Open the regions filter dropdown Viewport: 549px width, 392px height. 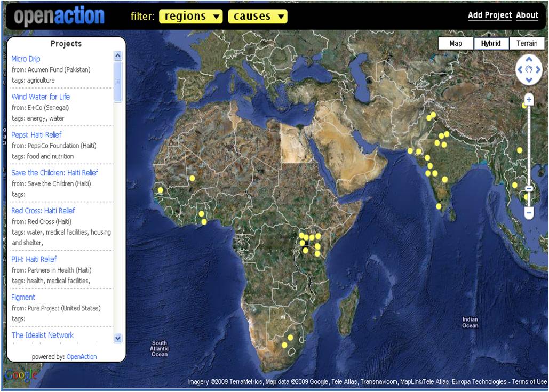pos(191,17)
